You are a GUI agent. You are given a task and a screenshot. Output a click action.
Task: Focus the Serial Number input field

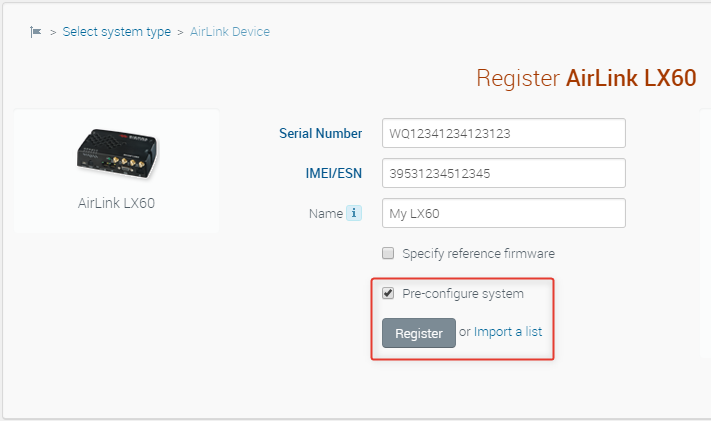503,133
